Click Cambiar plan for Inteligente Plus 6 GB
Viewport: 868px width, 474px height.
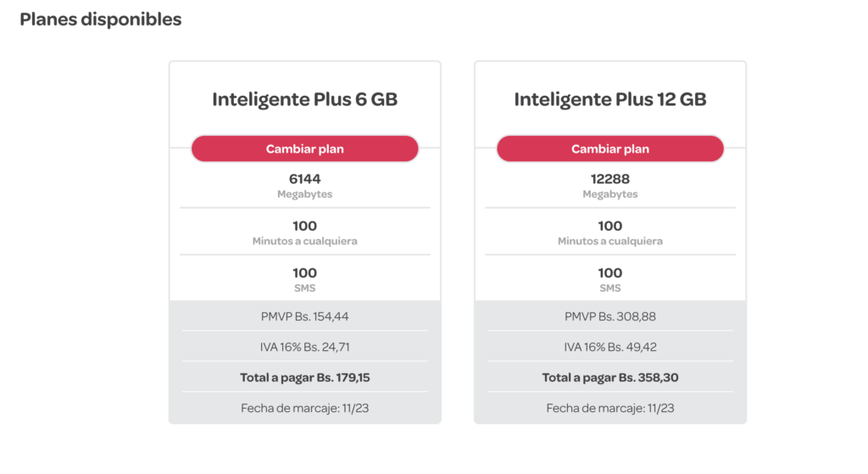[x=304, y=148]
